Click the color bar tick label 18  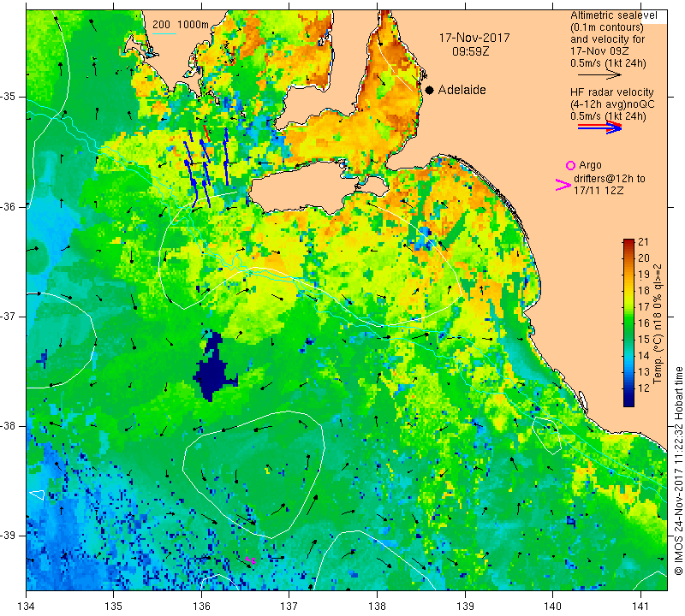[x=644, y=291]
